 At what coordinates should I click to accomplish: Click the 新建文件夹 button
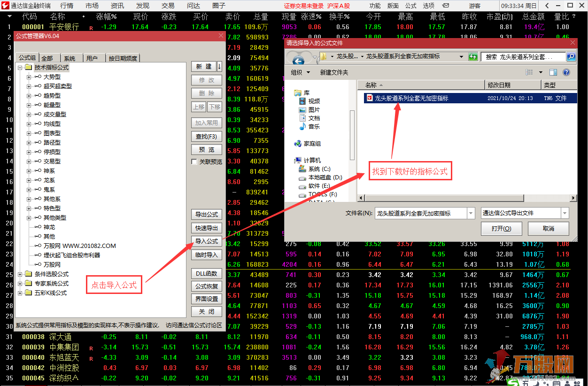(334, 72)
